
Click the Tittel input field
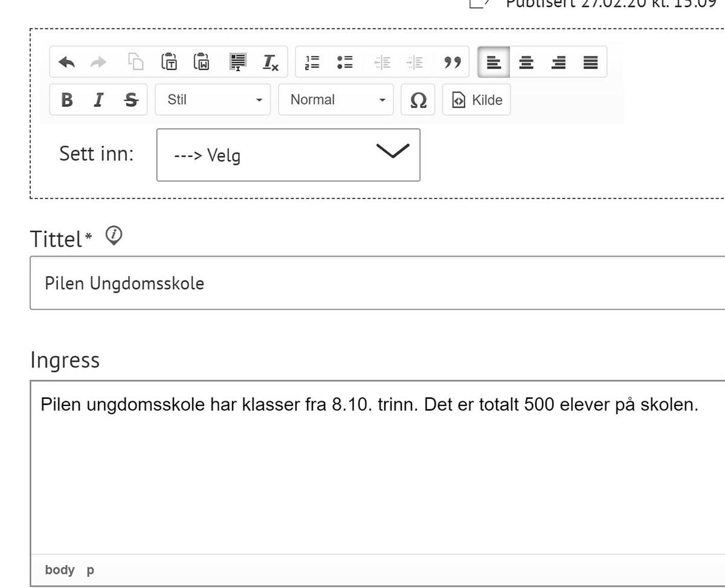click(x=375, y=283)
